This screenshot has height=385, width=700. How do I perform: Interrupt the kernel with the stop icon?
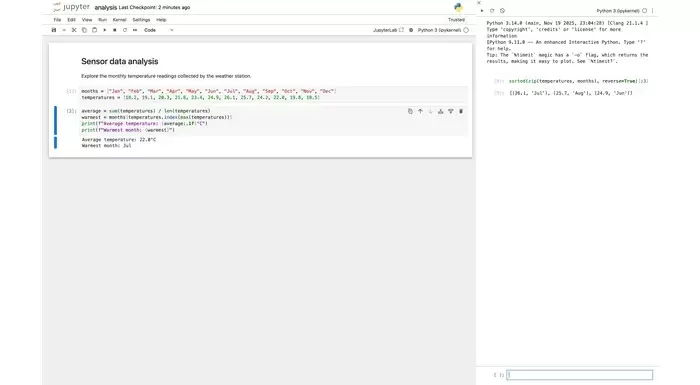click(115, 30)
